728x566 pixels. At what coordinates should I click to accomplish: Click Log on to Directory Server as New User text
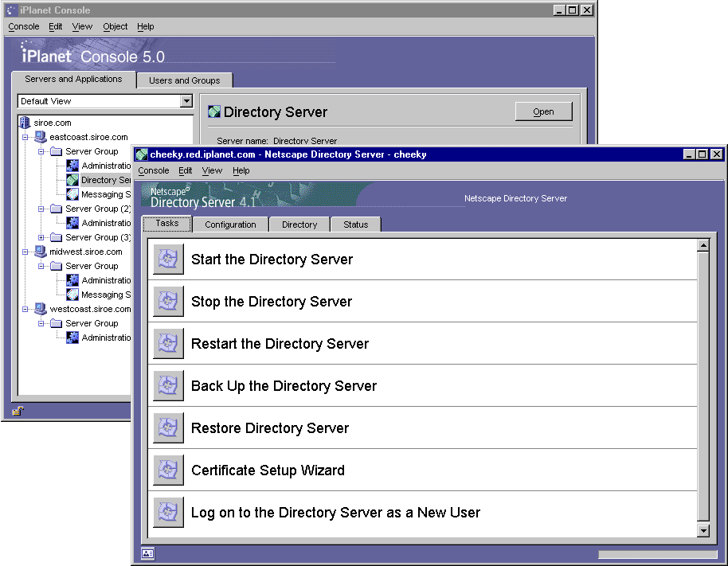pyautogui.click(x=335, y=512)
